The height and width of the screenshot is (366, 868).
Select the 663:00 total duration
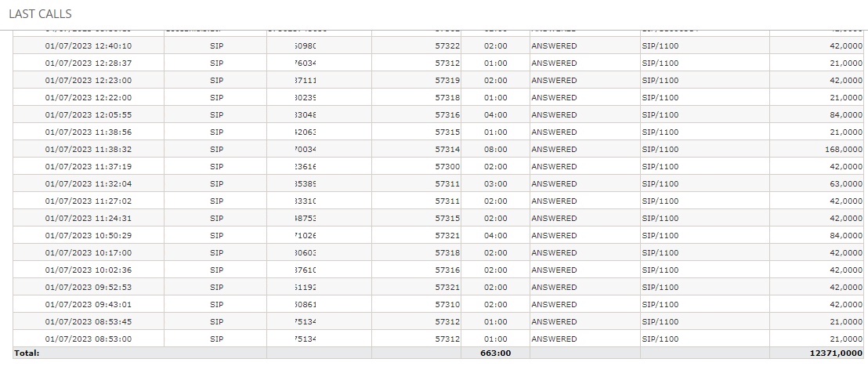[495, 353]
